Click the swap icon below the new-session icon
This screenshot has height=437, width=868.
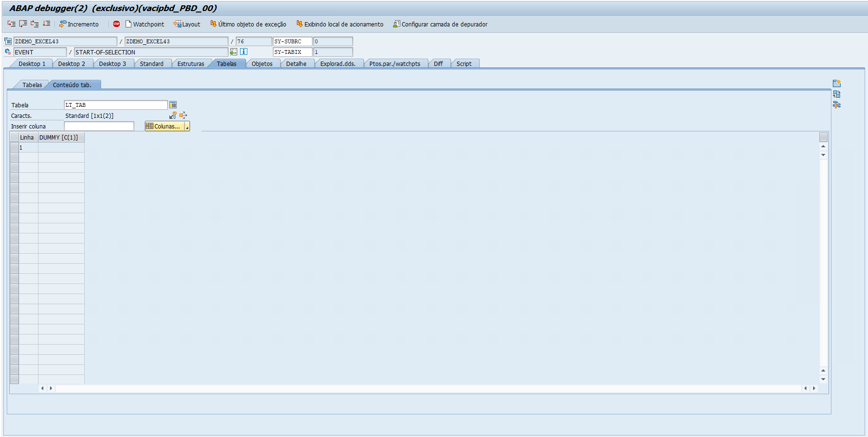click(x=836, y=94)
